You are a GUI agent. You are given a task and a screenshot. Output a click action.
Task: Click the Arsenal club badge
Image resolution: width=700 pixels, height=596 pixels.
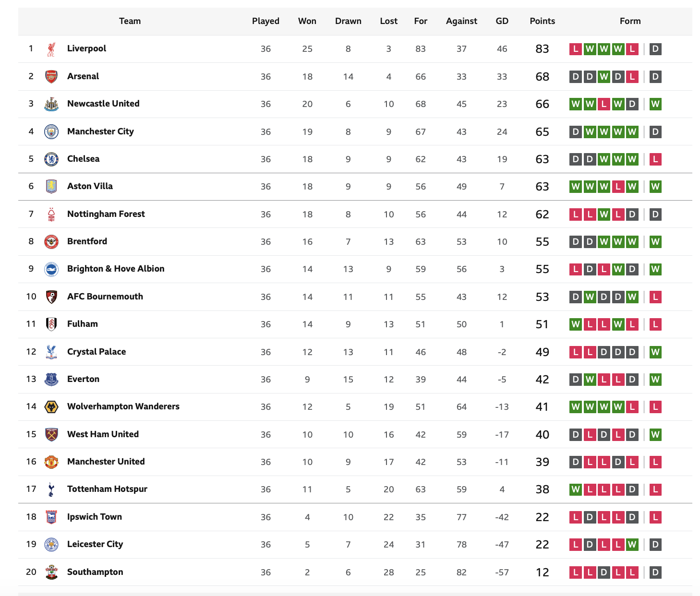pos(51,76)
